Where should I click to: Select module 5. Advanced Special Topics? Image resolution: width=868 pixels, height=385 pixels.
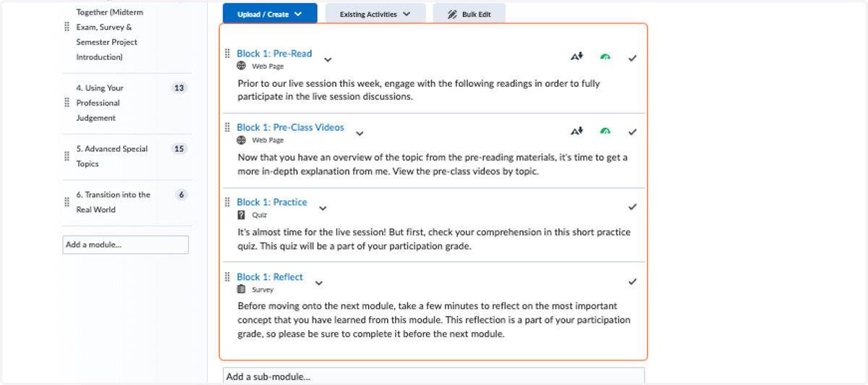[111, 156]
